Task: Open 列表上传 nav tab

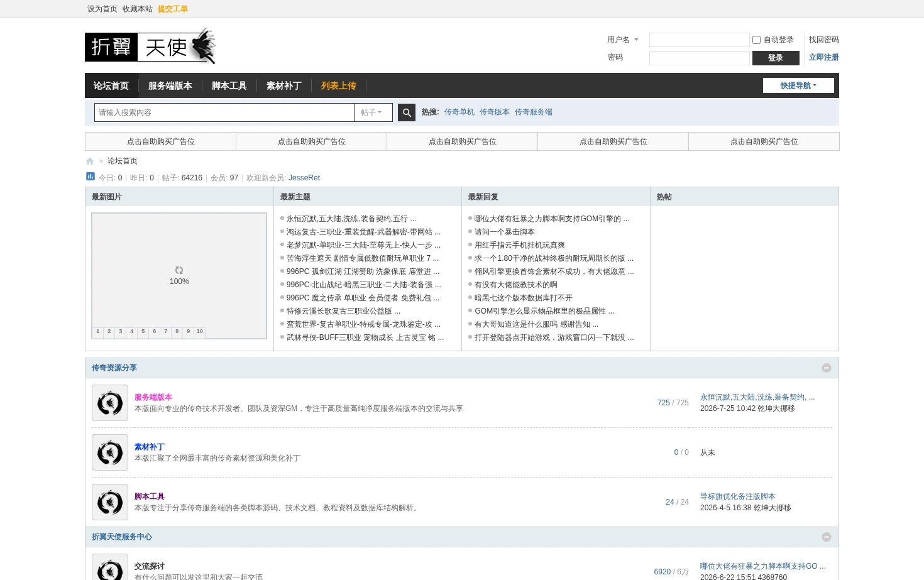Action: (x=339, y=85)
